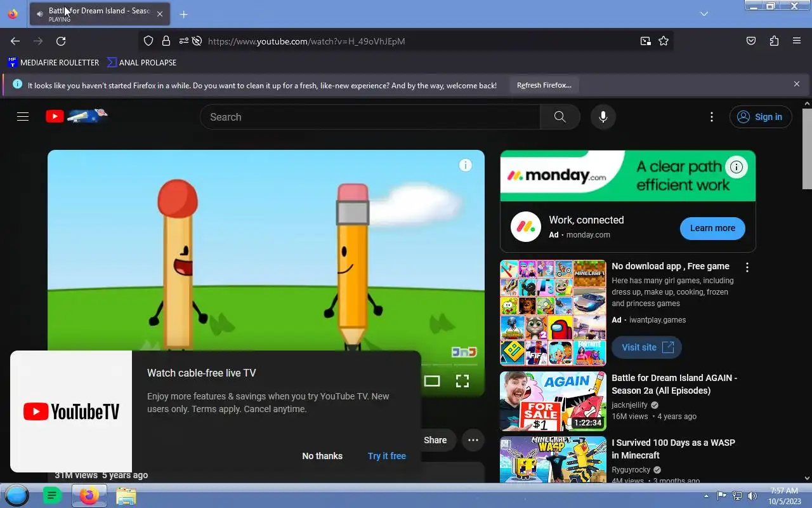
Task: Bookmark this page with the star icon
Action: coord(664,41)
